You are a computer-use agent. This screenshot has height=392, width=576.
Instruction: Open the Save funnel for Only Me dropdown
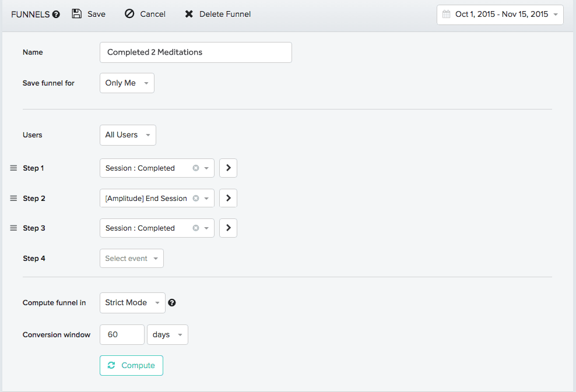pyautogui.click(x=127, y=83)
